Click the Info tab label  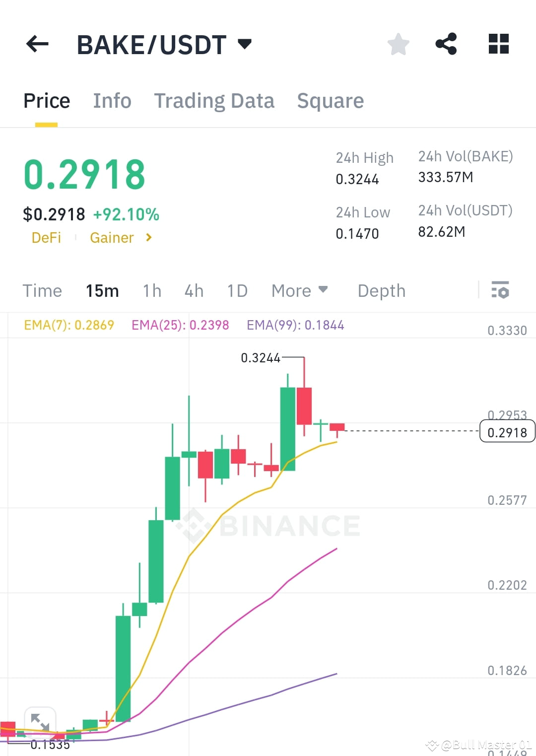click(112, 101)
